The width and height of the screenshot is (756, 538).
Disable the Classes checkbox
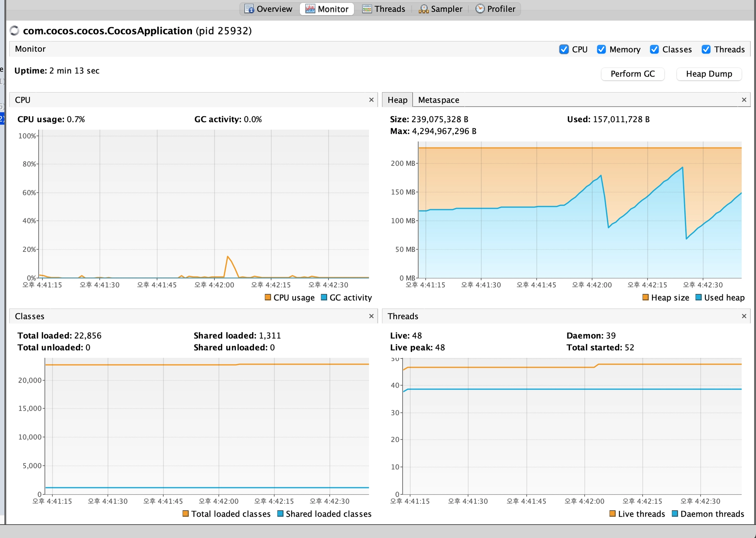pos(654,49)
